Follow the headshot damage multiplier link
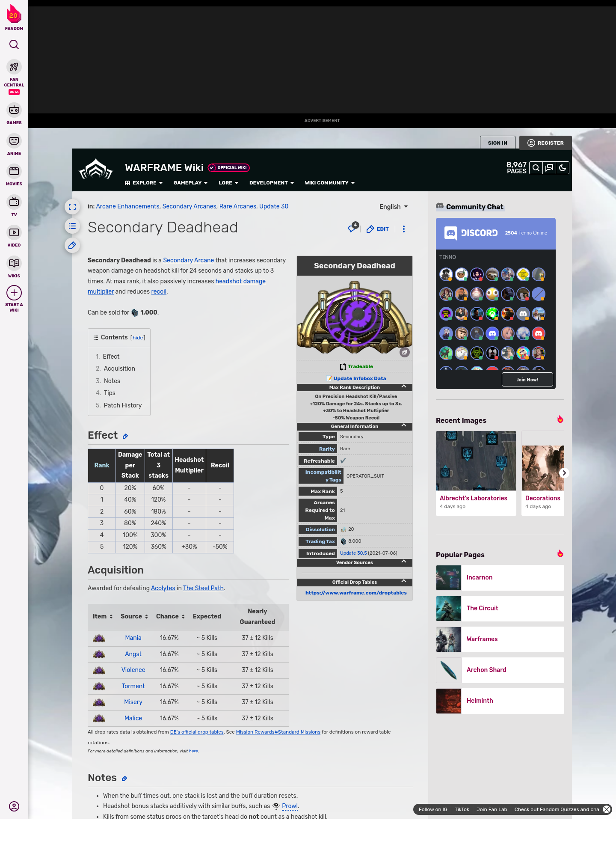Viewport: 616px width, 856px height. coord(240,281)
